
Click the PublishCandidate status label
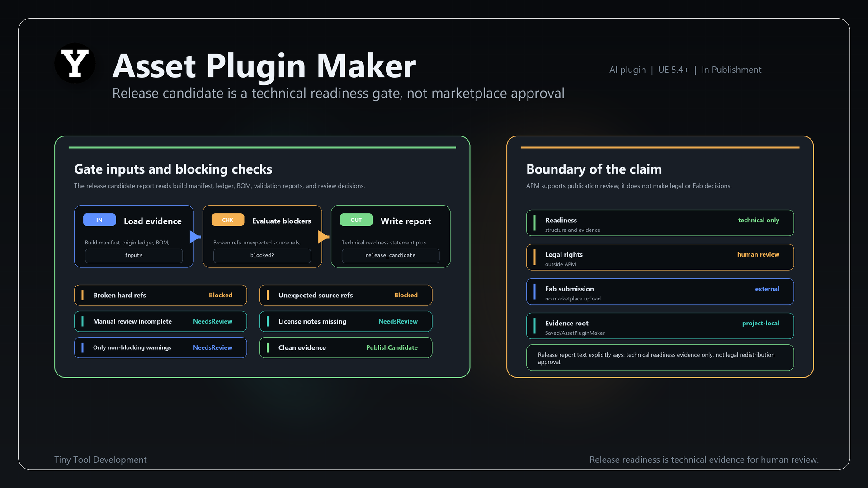(392, 347)
